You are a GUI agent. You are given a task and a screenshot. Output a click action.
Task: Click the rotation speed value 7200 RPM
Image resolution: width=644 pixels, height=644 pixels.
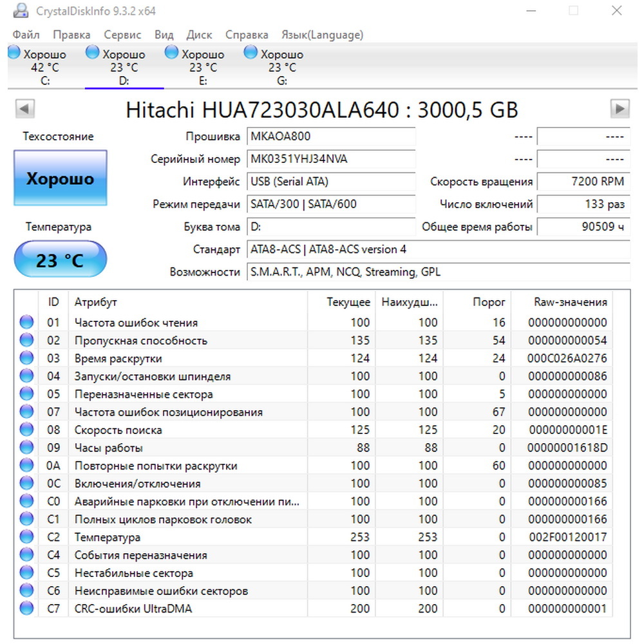pos(583,182)
